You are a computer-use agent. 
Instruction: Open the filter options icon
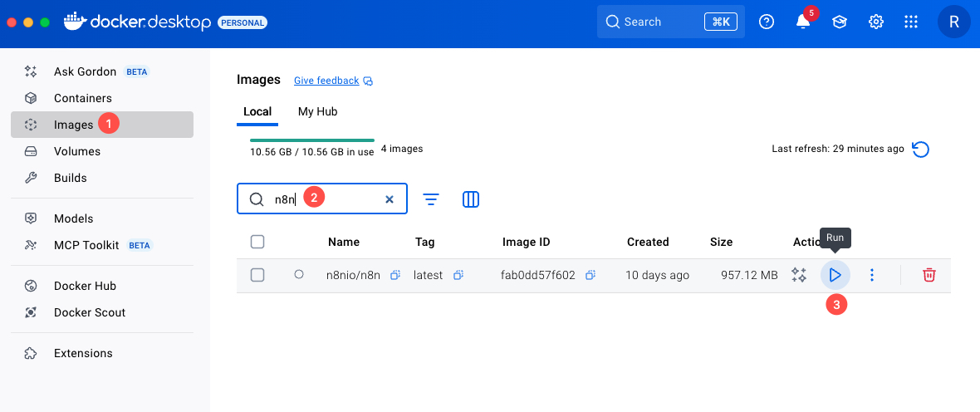pos(431,199)
